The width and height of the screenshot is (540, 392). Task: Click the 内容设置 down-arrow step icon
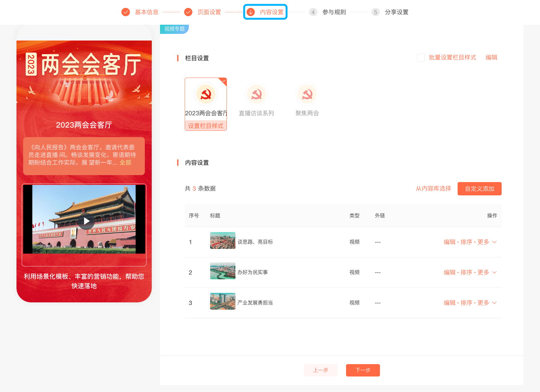click(251, 12)
